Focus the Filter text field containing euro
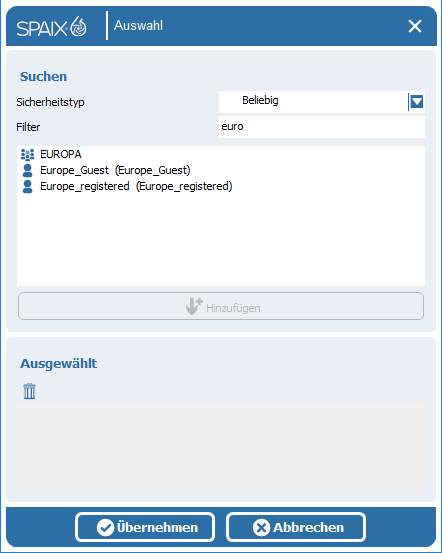Viewport: 442px width, 553px height. click(x=322, y=127)
